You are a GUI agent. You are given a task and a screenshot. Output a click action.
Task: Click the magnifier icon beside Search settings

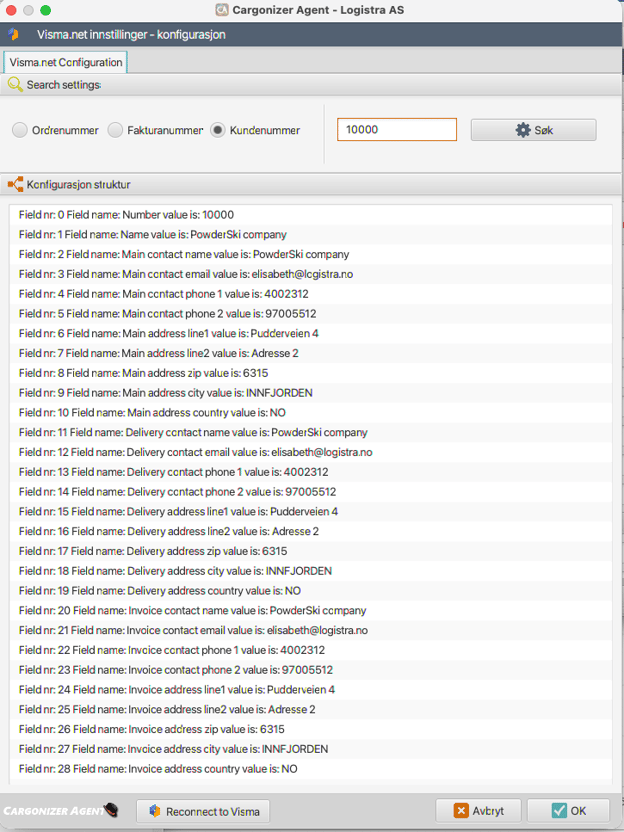coord(15,84)
